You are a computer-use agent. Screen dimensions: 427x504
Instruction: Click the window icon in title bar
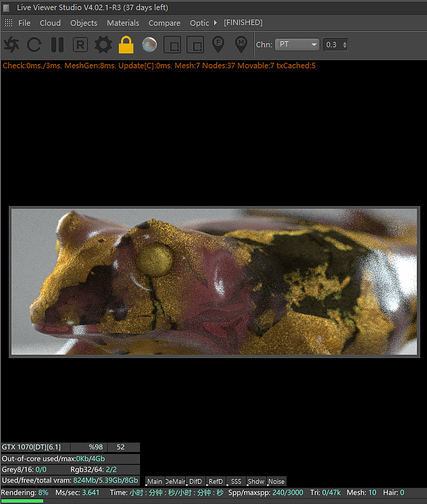pyautogui.click(x=6, y=7)
